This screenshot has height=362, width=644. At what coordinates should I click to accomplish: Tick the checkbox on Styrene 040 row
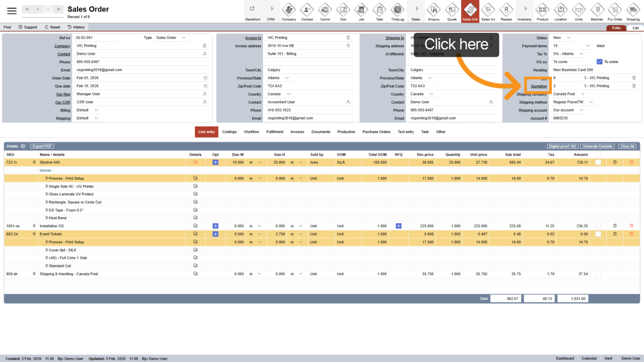tap(598, 162)
